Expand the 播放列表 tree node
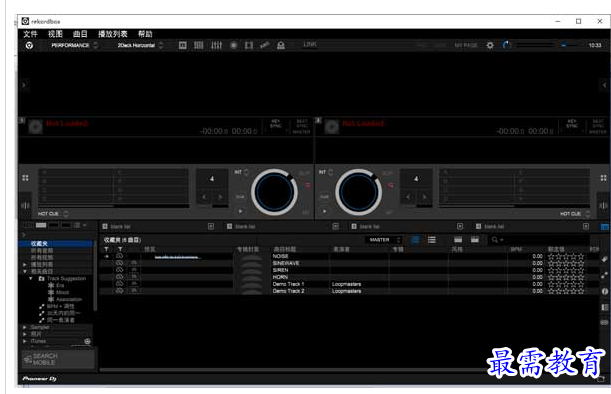This screenshot has width=611, height=394. [25, 265]
